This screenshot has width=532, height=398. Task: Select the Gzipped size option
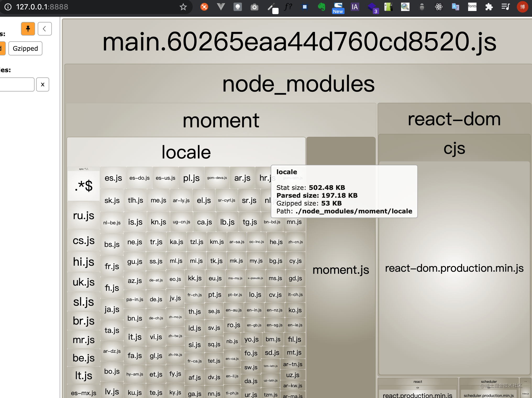pos(25,48)
